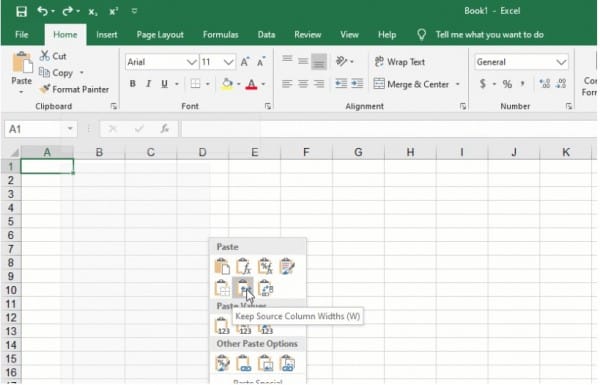This screenshot has height=385, width=600.
Task: Click the Undo arrow icon
Action: [42, 11]
